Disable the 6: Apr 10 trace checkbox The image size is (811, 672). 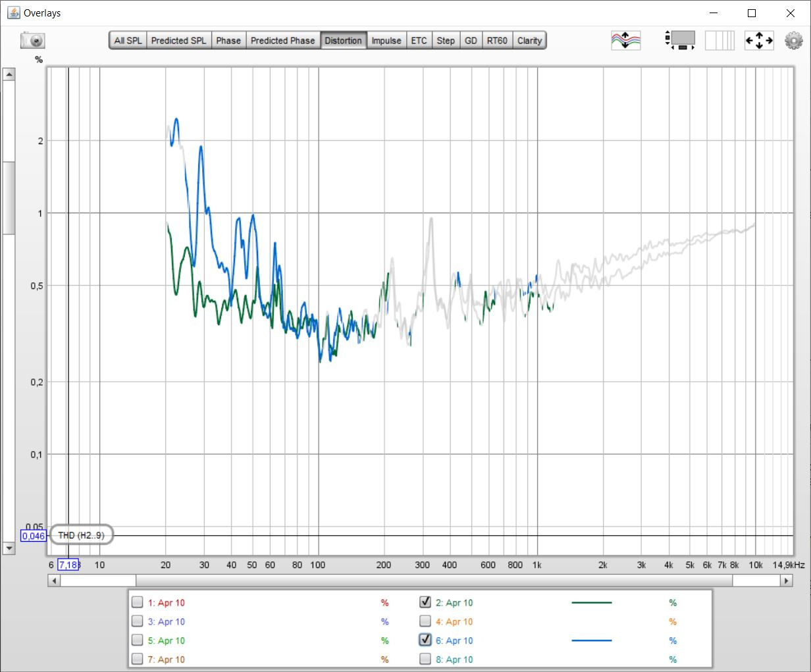pyautogui.click(x=425, y=640)
